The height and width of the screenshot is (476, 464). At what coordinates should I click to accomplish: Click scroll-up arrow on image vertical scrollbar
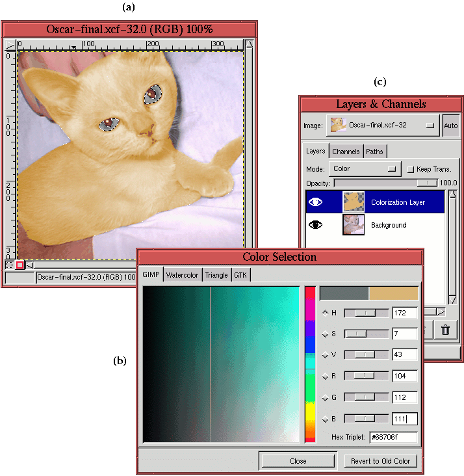249,45
